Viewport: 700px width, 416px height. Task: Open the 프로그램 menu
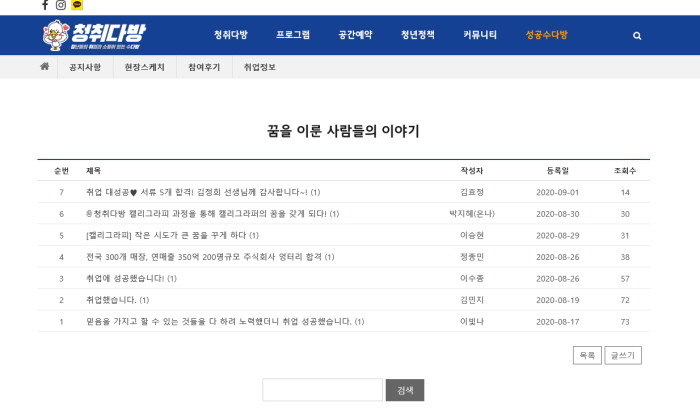(x=293, y=35)
